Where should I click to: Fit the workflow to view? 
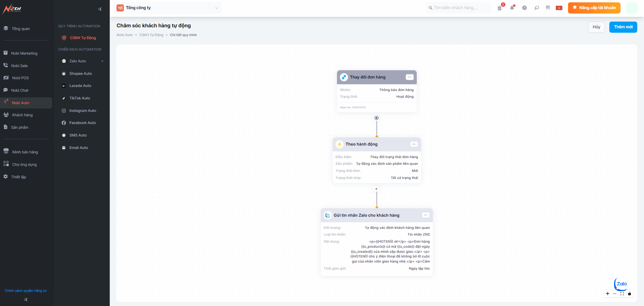(622, 294)
